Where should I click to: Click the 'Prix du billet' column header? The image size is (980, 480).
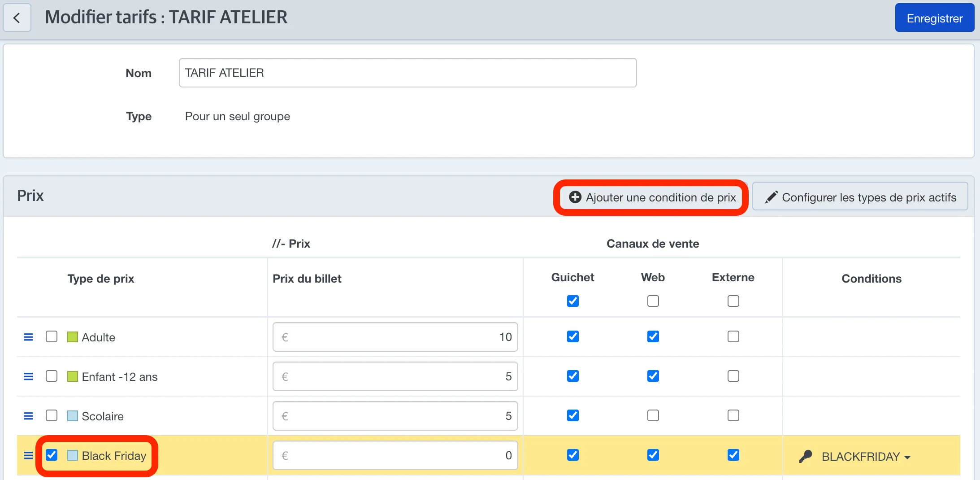pos(307,279)
